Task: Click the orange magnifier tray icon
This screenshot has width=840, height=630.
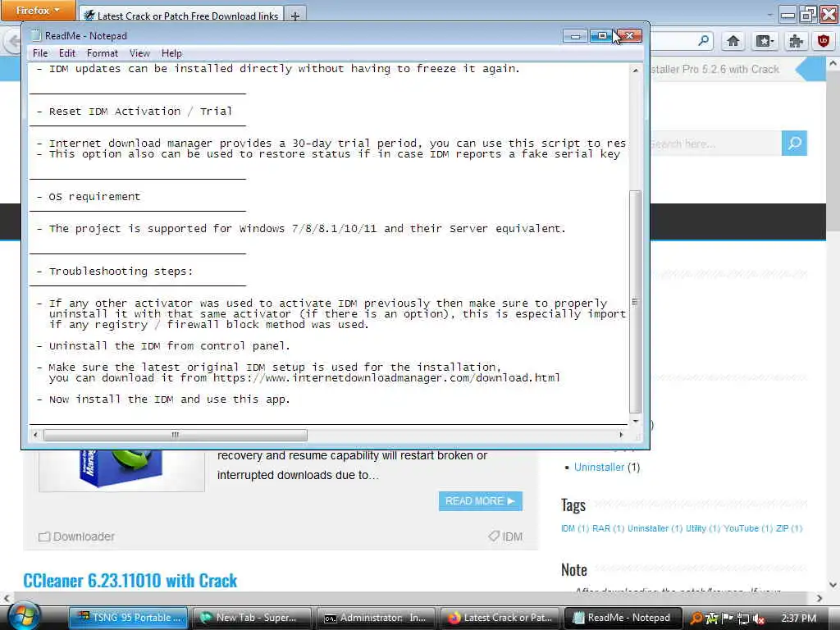Action: 696,619
